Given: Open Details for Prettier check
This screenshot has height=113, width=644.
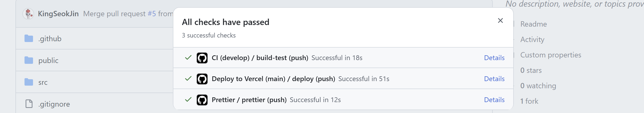Looking at the screenshot, I should point(494,100).
